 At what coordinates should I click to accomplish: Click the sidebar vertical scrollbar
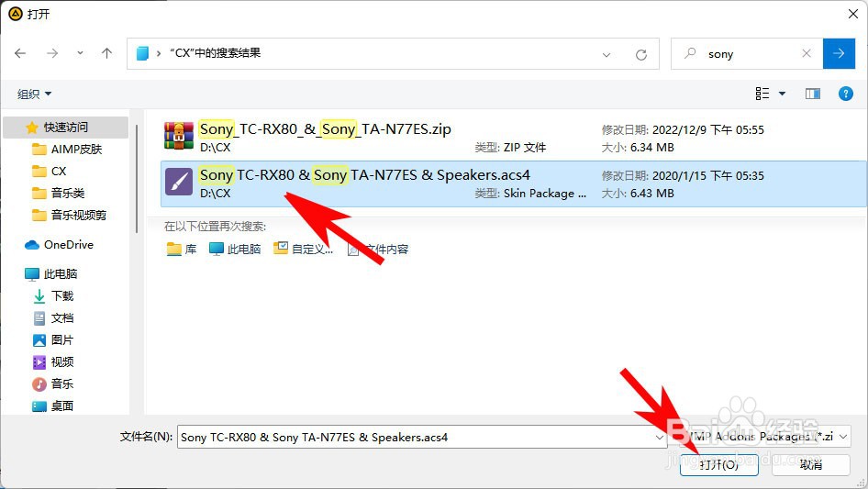(x=136, y=178)
